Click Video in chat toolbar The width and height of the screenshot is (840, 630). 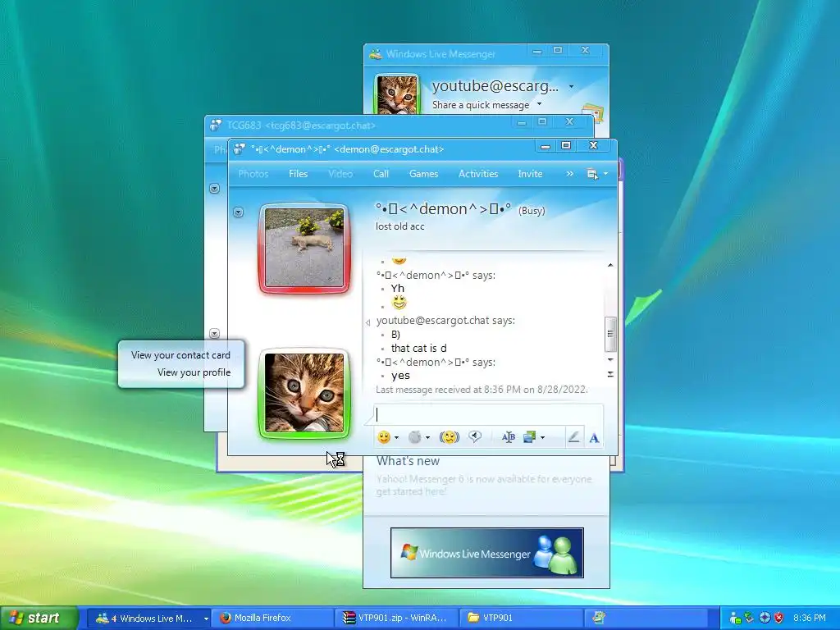340,174
